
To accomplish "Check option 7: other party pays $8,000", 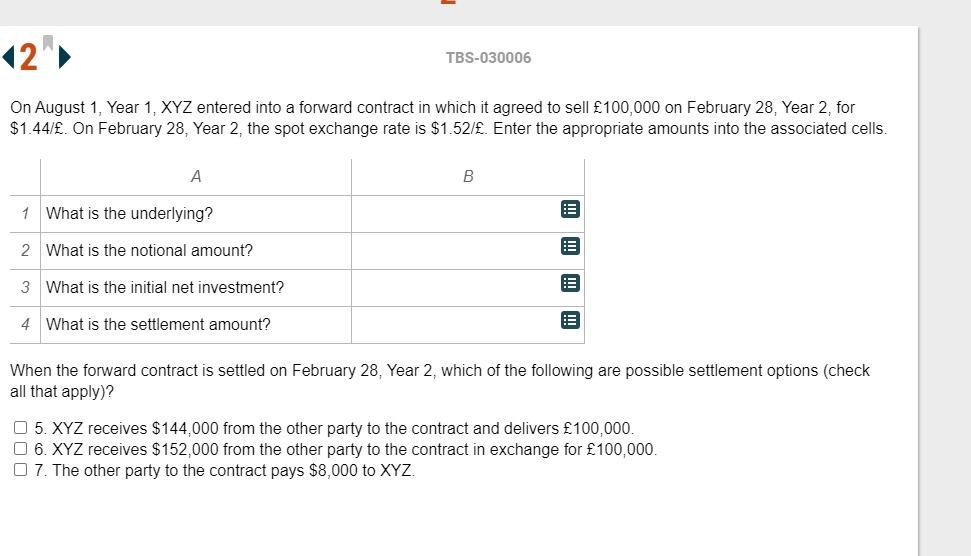I will pyautogui.click(x=21, y=470).
